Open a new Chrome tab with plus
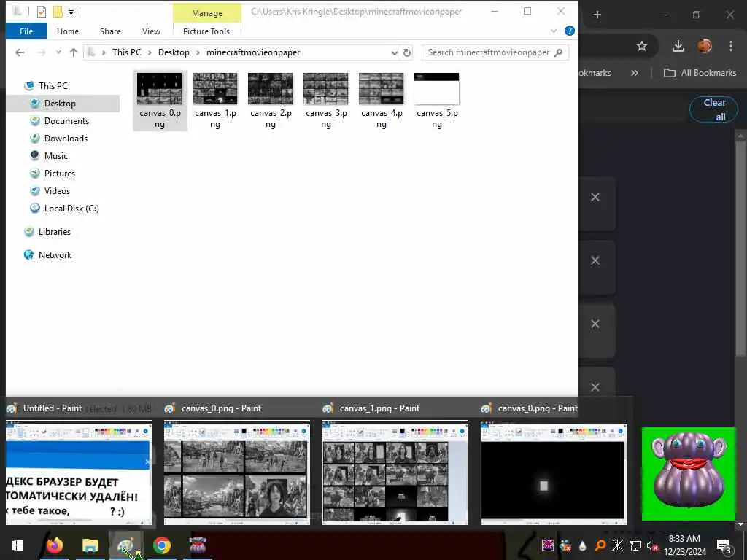The height and width of the screenshot is (560, 747). coord(597,15)
